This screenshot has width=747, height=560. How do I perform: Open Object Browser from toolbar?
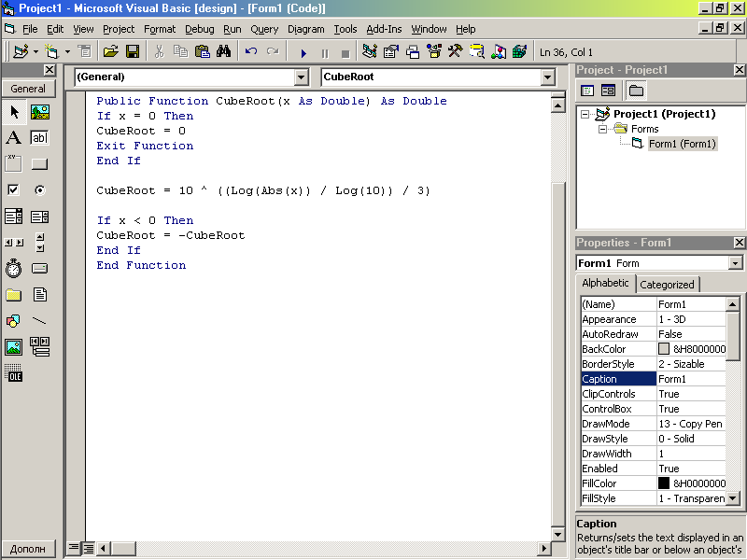(433, 51)
